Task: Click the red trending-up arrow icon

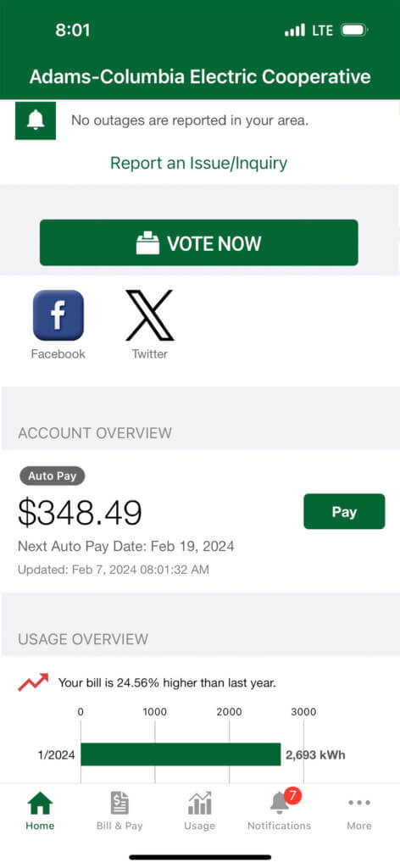Action: pyautogui.click(x=33, y=682)
